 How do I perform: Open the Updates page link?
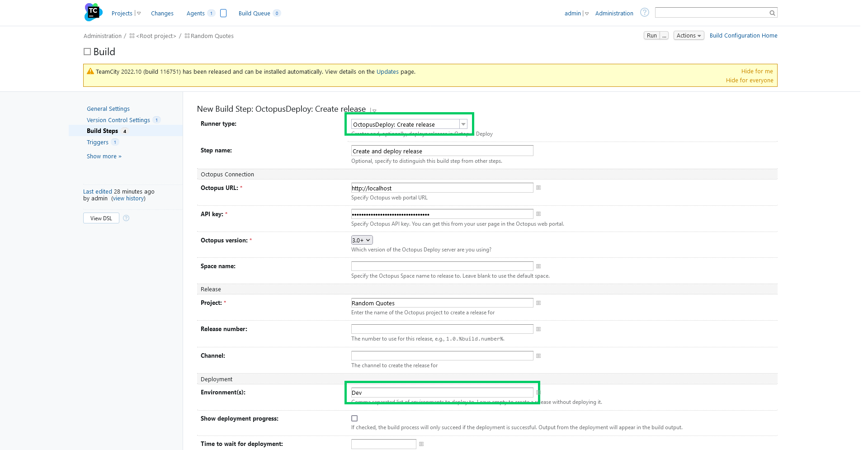387,72
